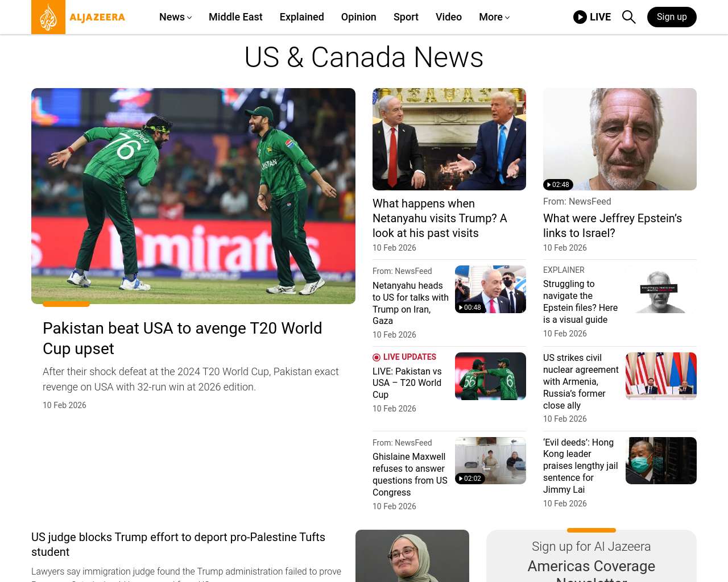The image size is (728, 582).
Task: Open US judge blocks Trump deport article
Action: [x=178, y=544]
